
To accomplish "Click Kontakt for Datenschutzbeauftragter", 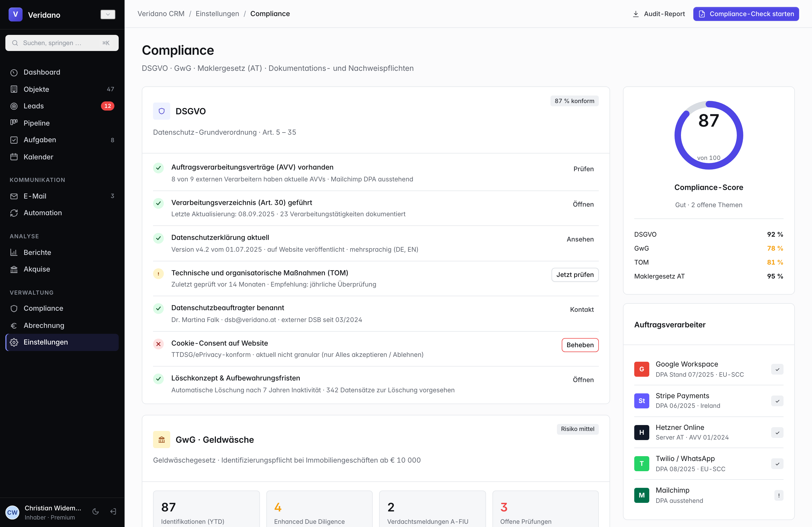I will click(582, 310).
